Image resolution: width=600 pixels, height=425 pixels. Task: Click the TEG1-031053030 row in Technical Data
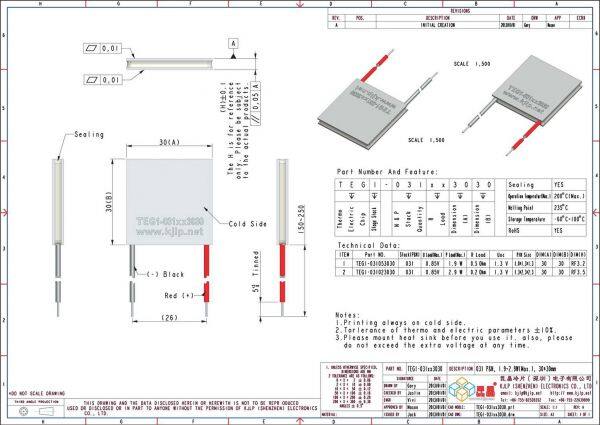pos(461,263)
